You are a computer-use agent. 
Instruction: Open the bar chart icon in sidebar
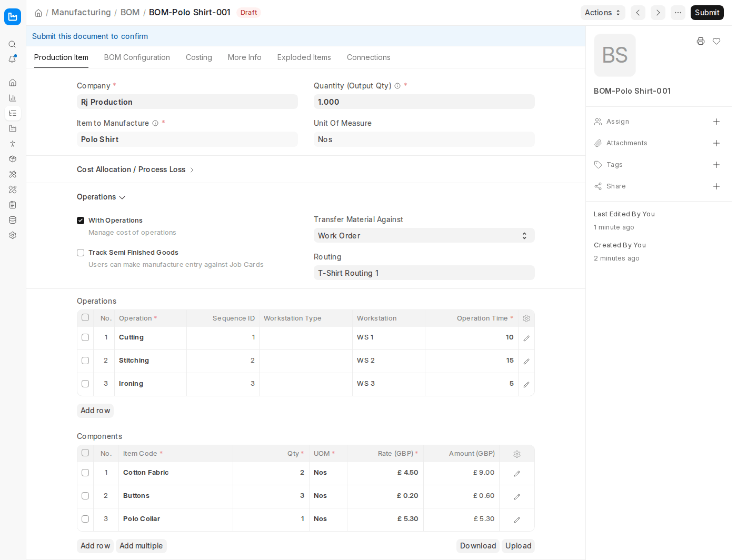13,98
